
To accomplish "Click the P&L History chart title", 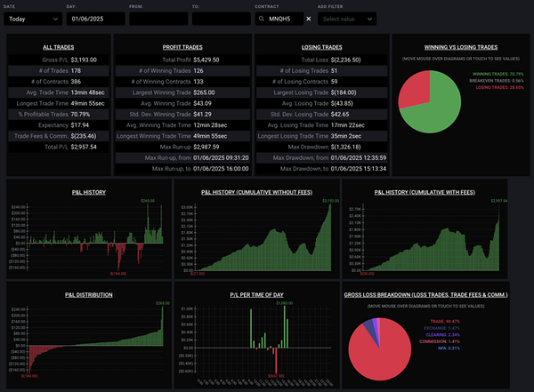I will click(89, 193).
